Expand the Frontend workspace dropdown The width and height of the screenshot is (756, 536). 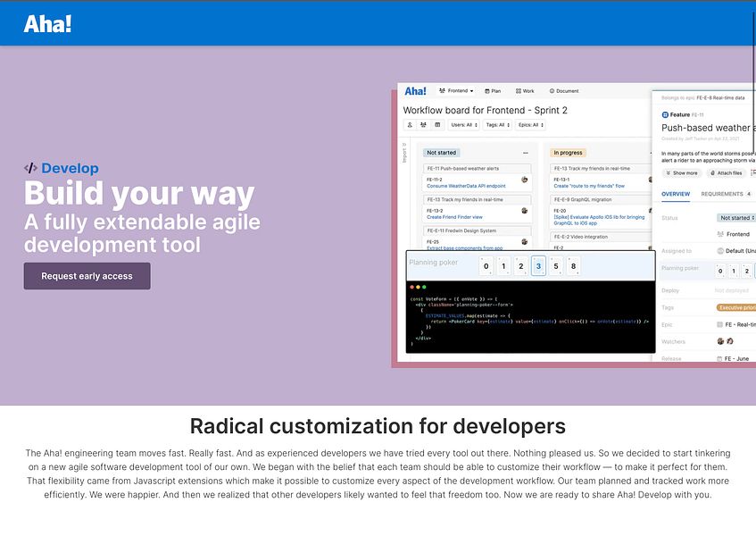tap(456, 91)
